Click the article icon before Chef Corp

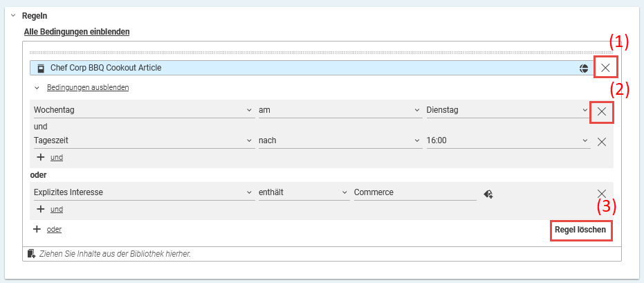[41, 68]
